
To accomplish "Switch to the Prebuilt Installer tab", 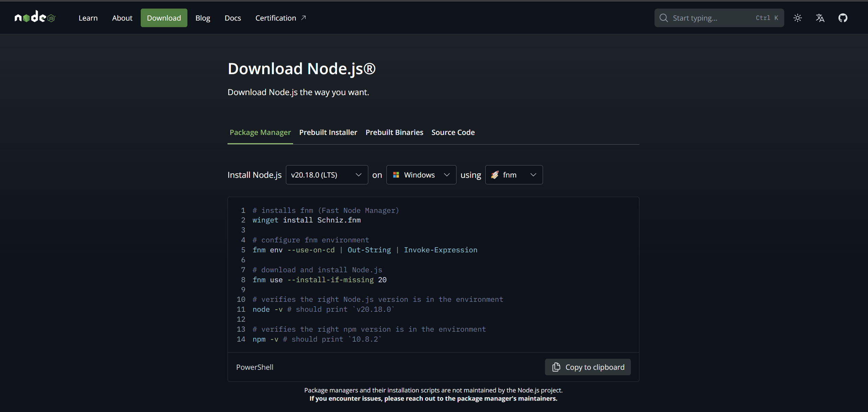I will point(328,133).
